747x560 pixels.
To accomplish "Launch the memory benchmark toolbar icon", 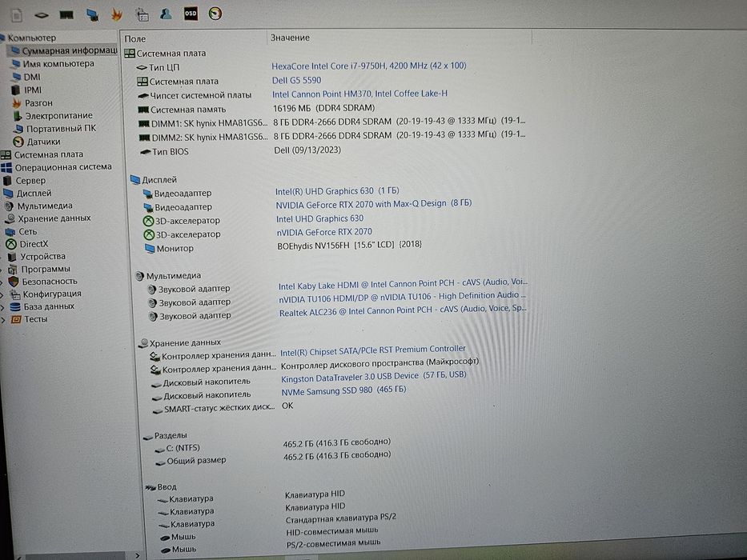I will (x=66, y=15).
